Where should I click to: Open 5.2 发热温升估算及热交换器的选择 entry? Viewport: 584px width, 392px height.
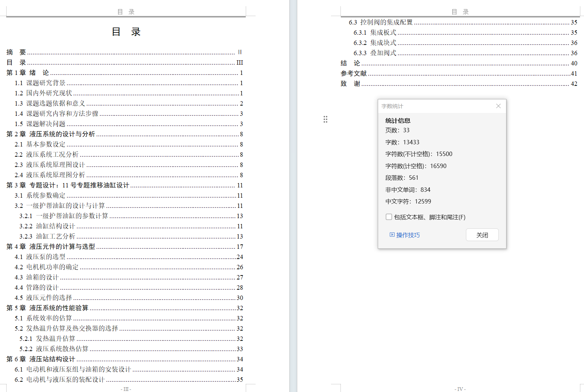(129, 328)
